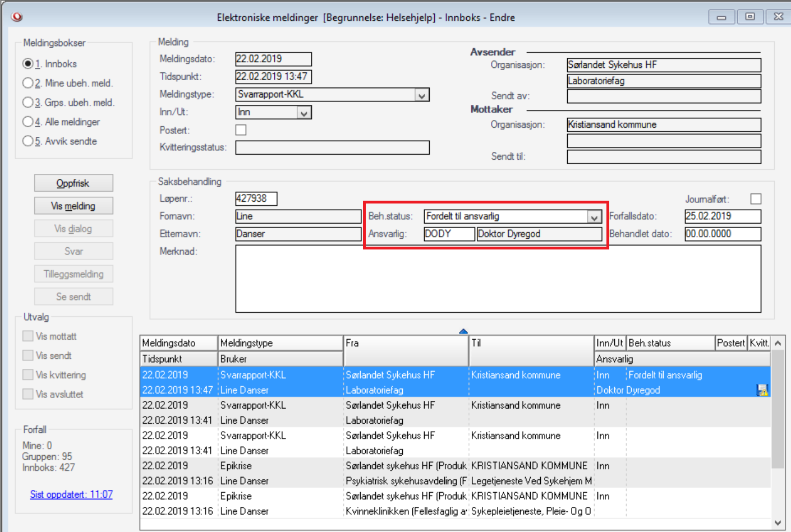Image resolution: width=791 pixels, height=532 pixels.
Task: Click the Vis dialog button
Action: 73,229
